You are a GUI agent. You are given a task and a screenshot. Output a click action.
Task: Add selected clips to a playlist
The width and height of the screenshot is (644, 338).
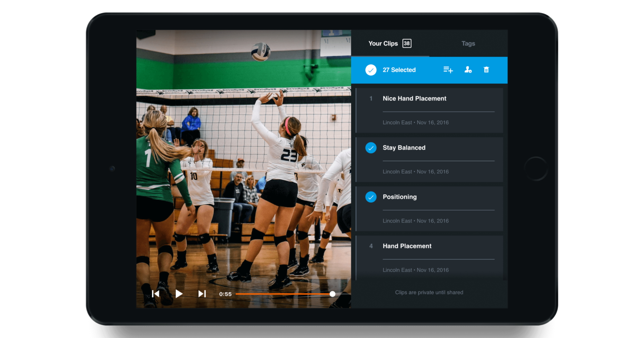point(448,70)
